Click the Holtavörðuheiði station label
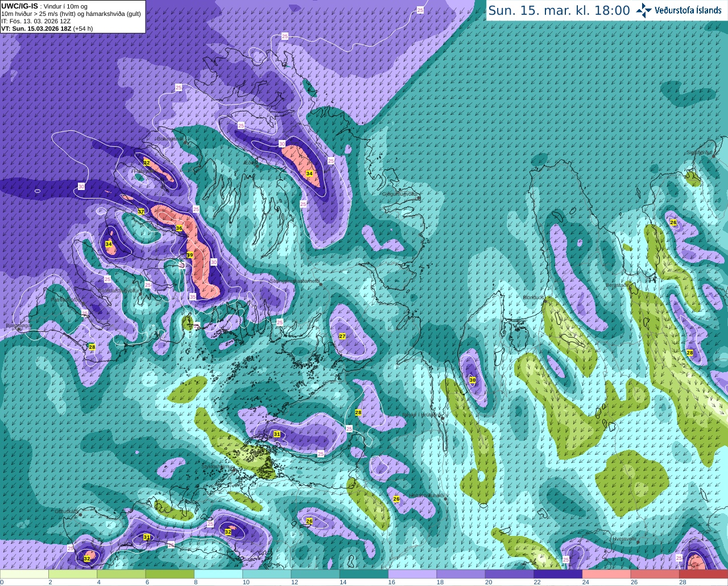This screenshot has width=728, height=586. [426, 496]
